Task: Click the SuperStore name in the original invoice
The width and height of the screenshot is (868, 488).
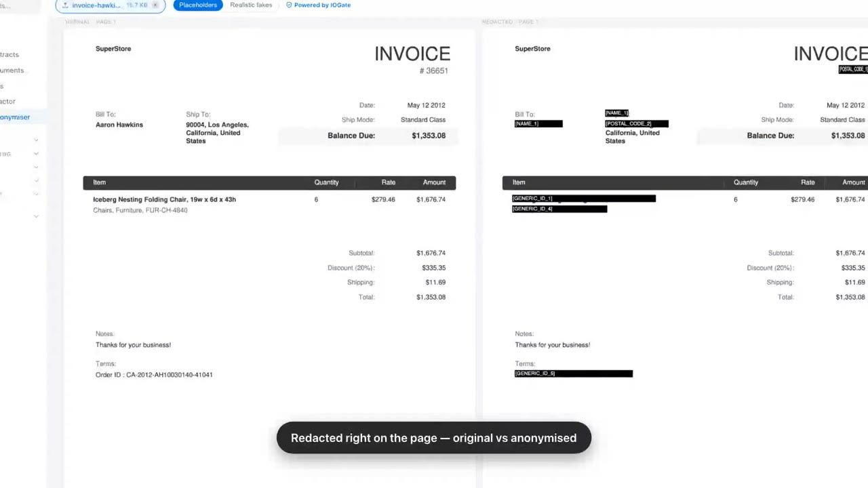Action: [113, 49]
